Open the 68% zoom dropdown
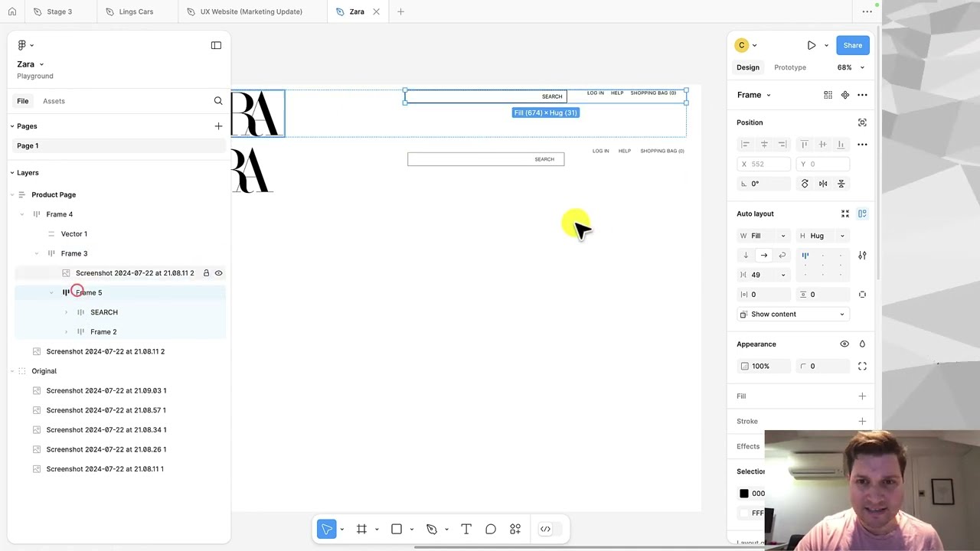This screenshot has height=551, width=980. pos(850,67)
